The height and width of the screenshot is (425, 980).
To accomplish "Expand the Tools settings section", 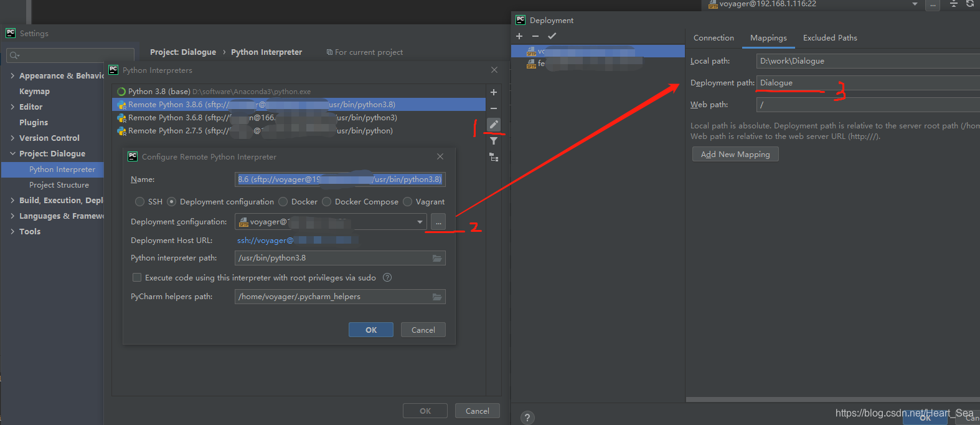I will (x=12, y=231).
